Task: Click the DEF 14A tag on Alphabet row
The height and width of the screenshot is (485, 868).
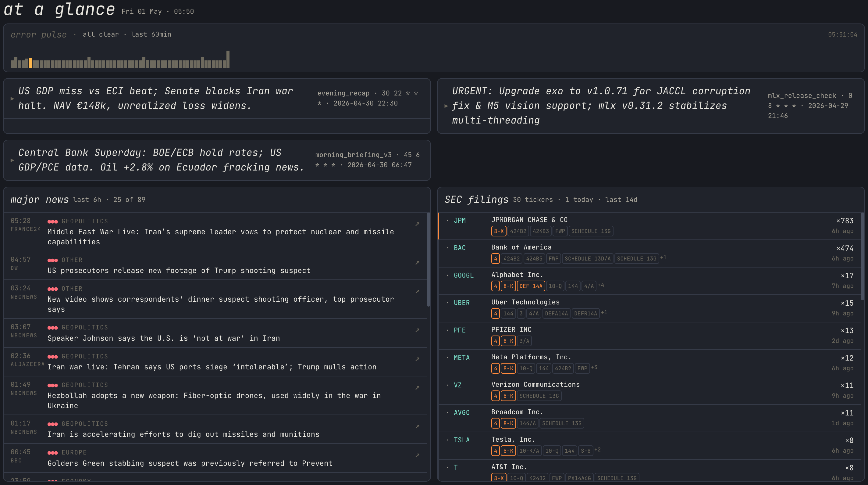Action: coord(531,286)
